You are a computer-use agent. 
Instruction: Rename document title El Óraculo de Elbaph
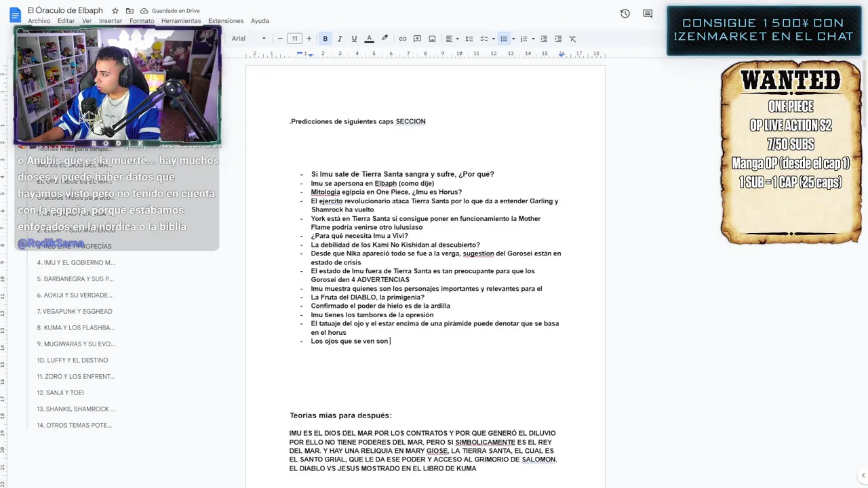pos(66,11)
